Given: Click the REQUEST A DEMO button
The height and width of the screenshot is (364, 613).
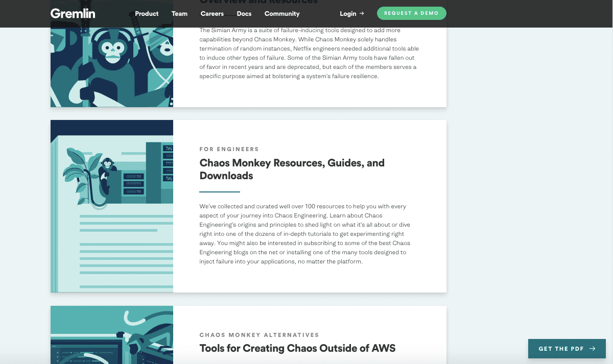Looking at the screenshot, I should tap(412, 13).
